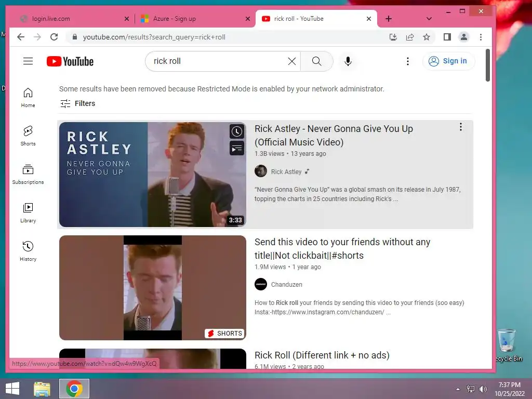Screen dimensions: 532x399
Task: Open the Rick Astley video's three-dot action menu
Action: pos(460,127)
